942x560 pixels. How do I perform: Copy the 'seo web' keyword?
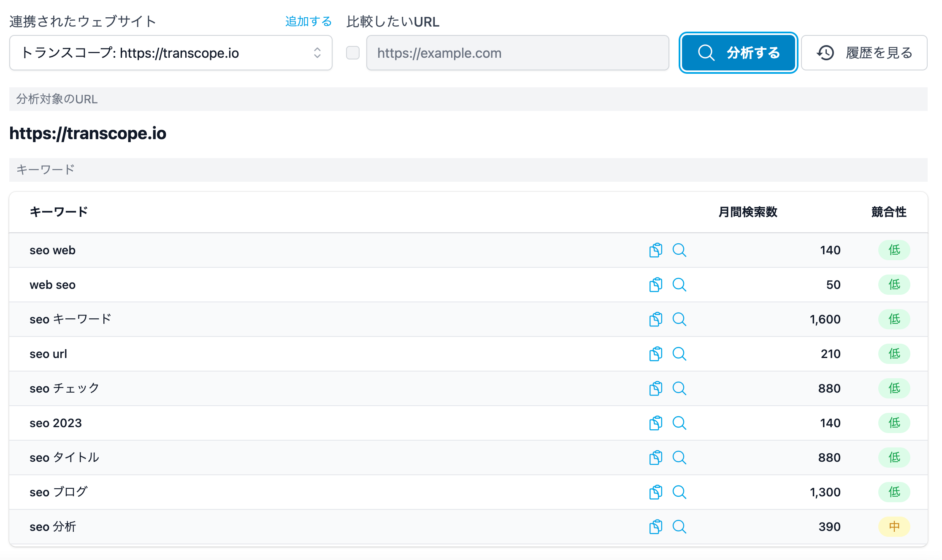(655, 250)
